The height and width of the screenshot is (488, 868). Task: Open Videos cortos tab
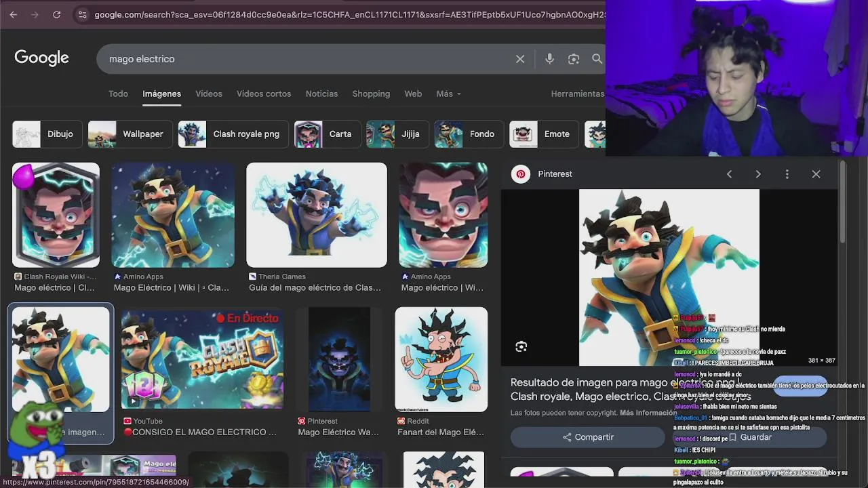(264, 94)
